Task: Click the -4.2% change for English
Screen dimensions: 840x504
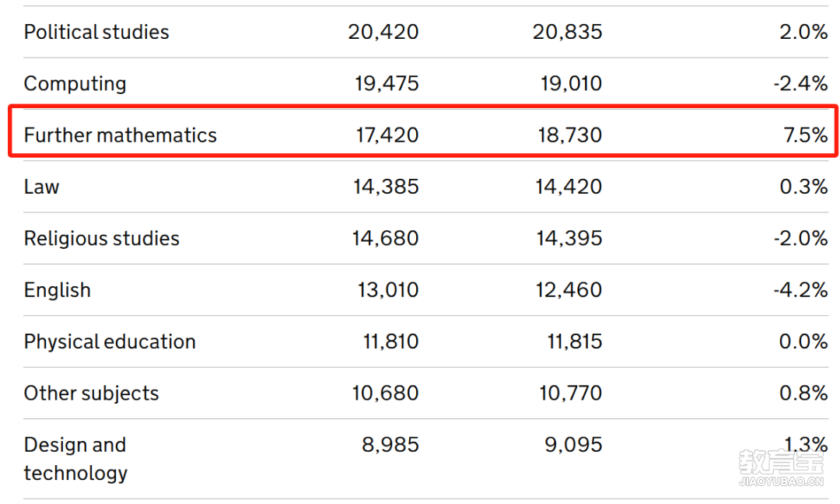Action: (x=800, y=290)
